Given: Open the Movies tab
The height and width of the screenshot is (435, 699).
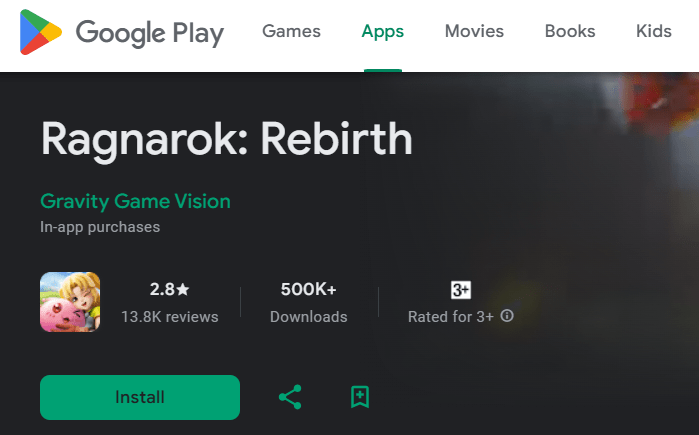Looking at the screenshot, I should tap(474, 31).
